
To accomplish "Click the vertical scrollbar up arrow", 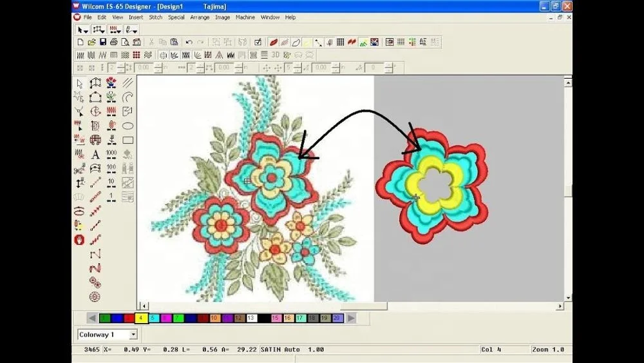I will [568, 83].
